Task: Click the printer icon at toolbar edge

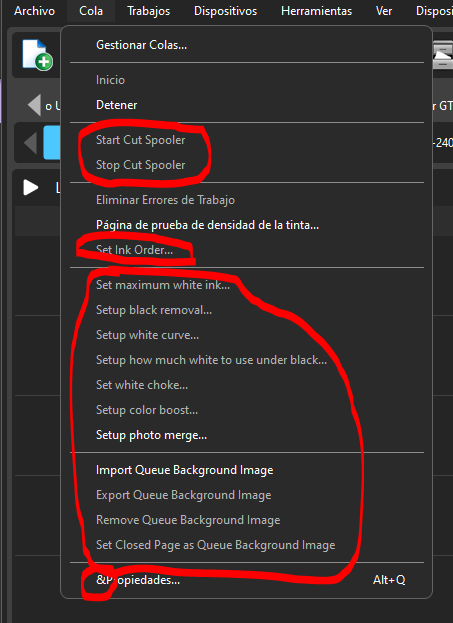Action: coord(443,54)
